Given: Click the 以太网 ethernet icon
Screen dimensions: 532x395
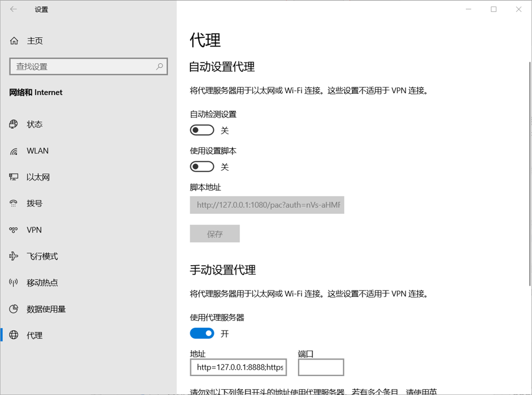Looking at the screenshot, I should pos(14,177).
